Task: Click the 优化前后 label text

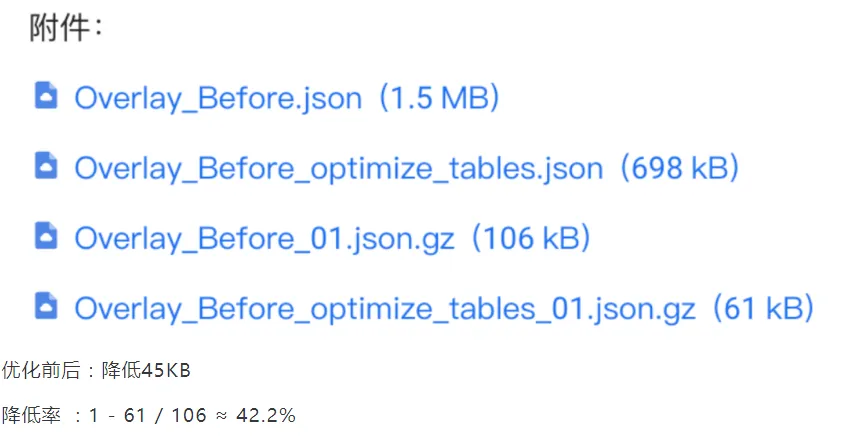Action: [41, 371]
